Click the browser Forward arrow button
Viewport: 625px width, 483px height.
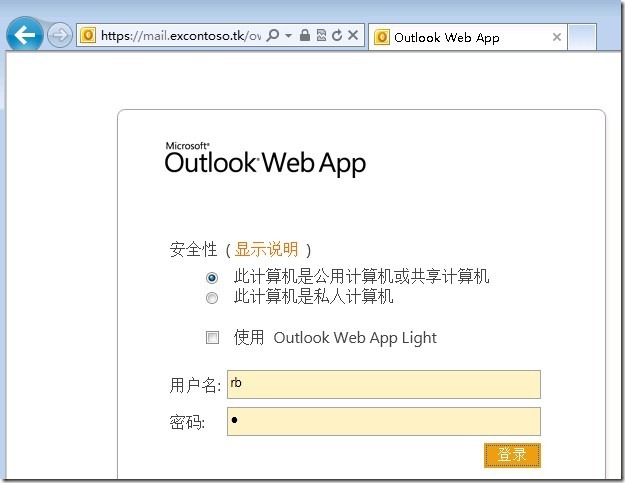click(59, 36)
